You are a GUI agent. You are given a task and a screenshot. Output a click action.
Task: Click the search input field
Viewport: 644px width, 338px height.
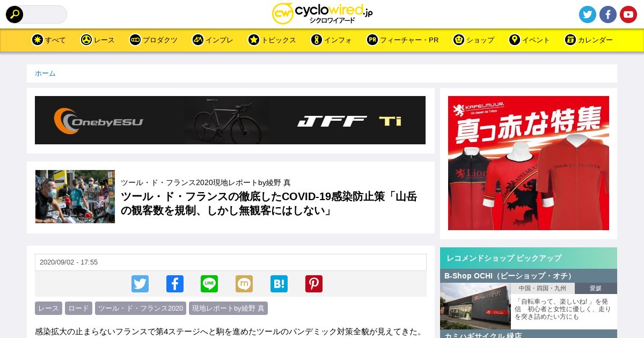[x=45, y=14]
